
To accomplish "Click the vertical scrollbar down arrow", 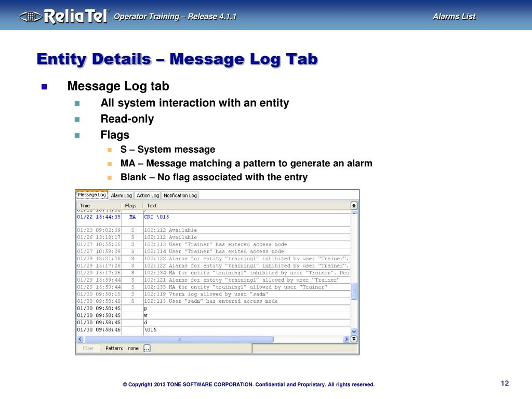I will pos(354,331).
